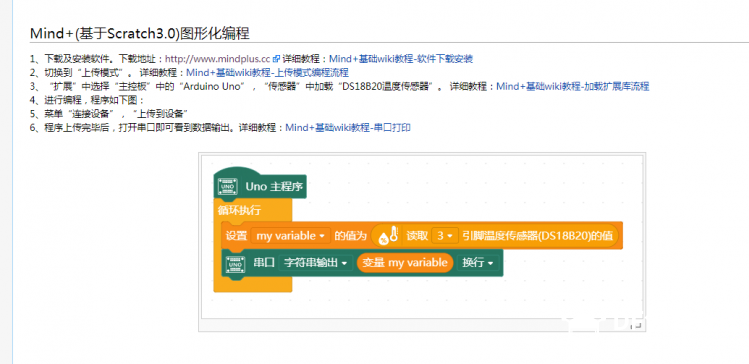The height and width of the screenshot is (364, 749).
Task: Open the http://www.mindplus.cc download link
Action: [x=218, y=59]
